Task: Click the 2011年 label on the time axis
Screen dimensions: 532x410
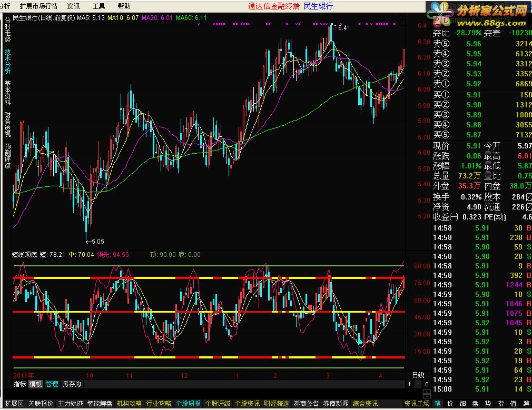Action: coord(23,375)
